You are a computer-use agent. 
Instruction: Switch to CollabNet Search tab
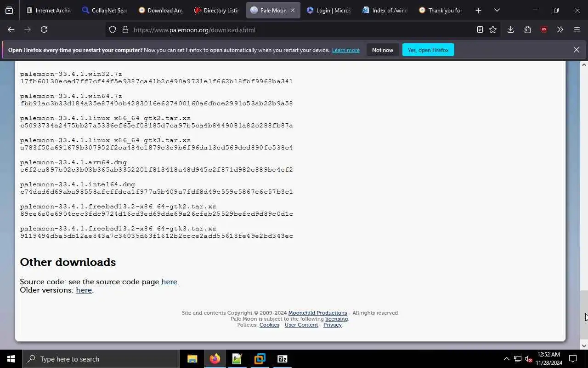(x=104, y=10)
